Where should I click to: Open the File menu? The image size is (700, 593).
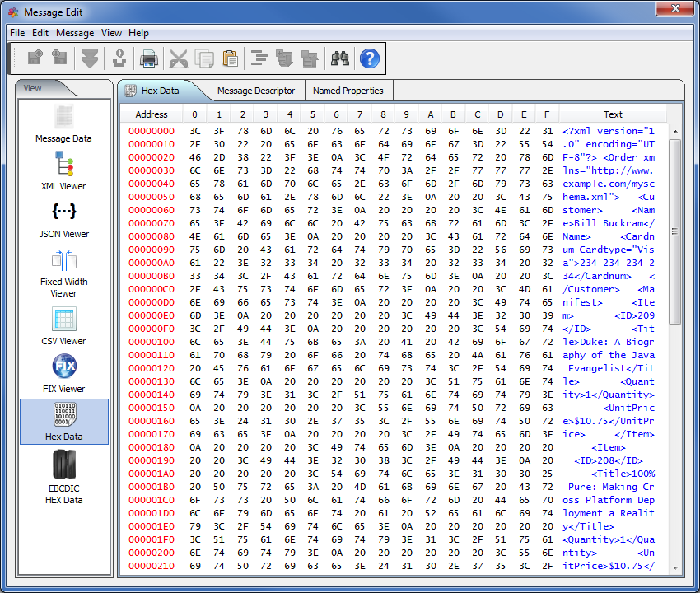click(x=17, y=33)
